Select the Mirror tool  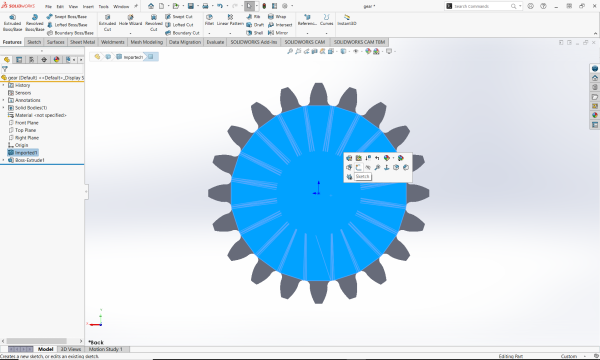278,33
